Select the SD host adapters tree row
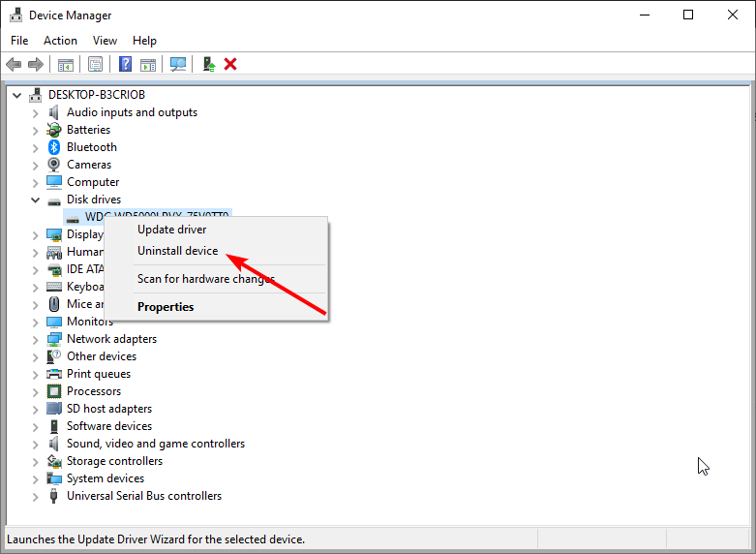 109,409
